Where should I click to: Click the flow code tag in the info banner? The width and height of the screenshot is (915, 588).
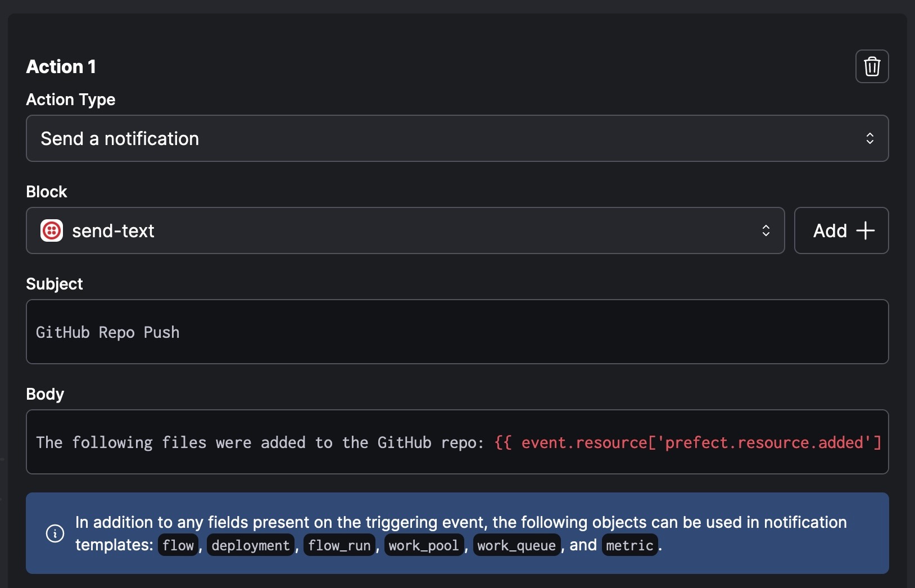tap(178, 545)
